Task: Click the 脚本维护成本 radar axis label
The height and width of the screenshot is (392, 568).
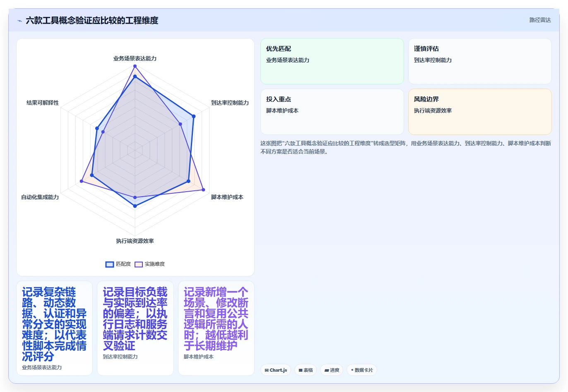Action: pos(227,197)
